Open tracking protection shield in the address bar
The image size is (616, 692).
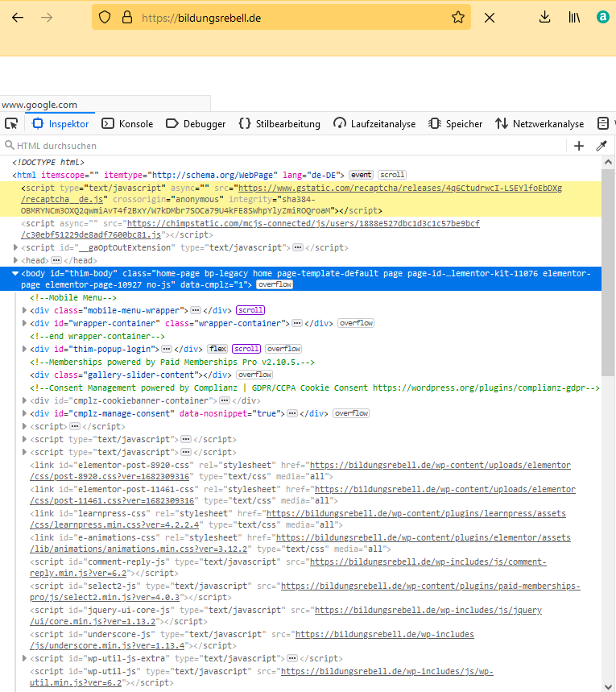click(105, 18)
